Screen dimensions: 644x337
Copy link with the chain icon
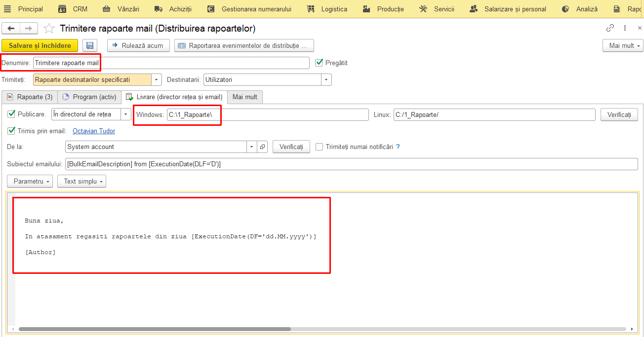610,28
